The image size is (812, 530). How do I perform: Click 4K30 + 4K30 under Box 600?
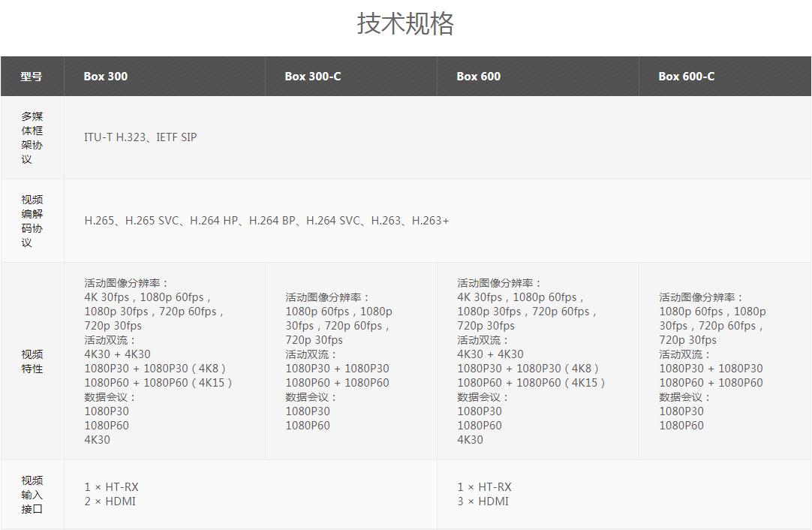point(491,354)
